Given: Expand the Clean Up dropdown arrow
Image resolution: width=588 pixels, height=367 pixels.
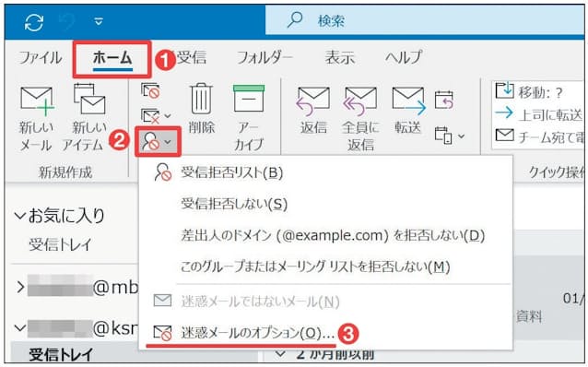Looking at the screenshot, I should (x=168, y=116).
